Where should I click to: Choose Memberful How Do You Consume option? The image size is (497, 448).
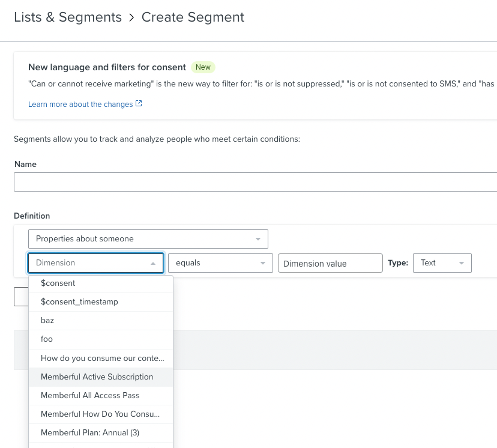click(x=100, y=414)
